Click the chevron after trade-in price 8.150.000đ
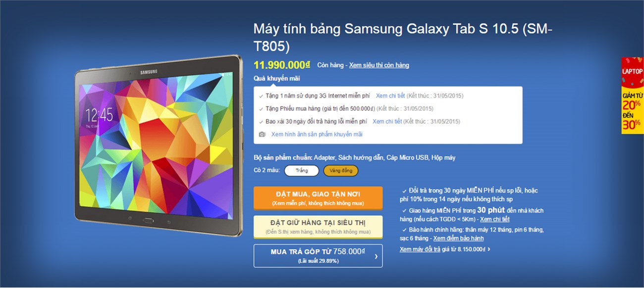This screenshot has width=644, height=288. click(x=489, y=249)
